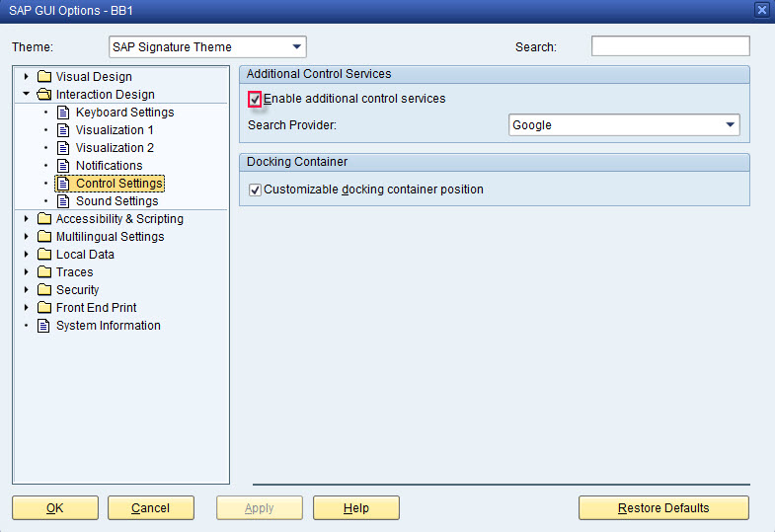This screenshot has width=775, height=532.
Task: Click the System Information document icon
Action: point(44,326)
